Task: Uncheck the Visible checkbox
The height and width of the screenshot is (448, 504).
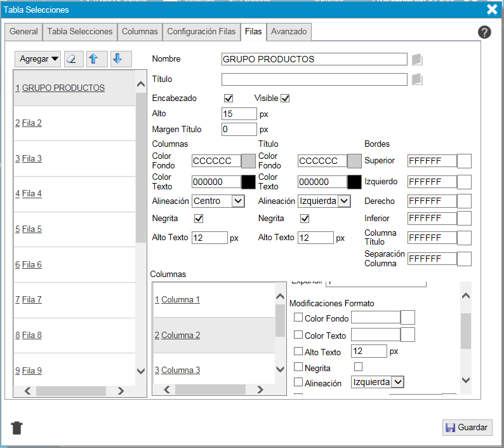Action: [x=285, y=98]
